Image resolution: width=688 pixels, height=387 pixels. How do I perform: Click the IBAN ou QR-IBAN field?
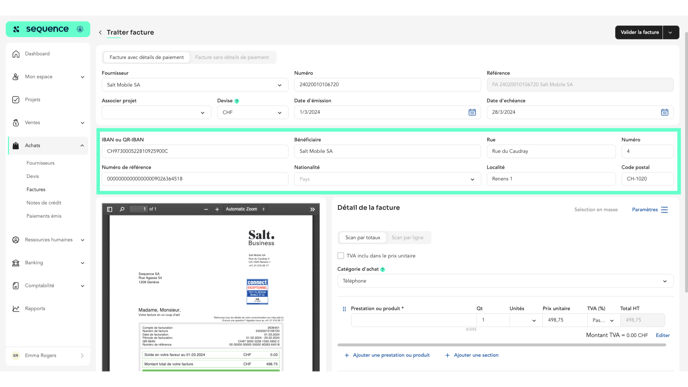[x=195, y=151]
